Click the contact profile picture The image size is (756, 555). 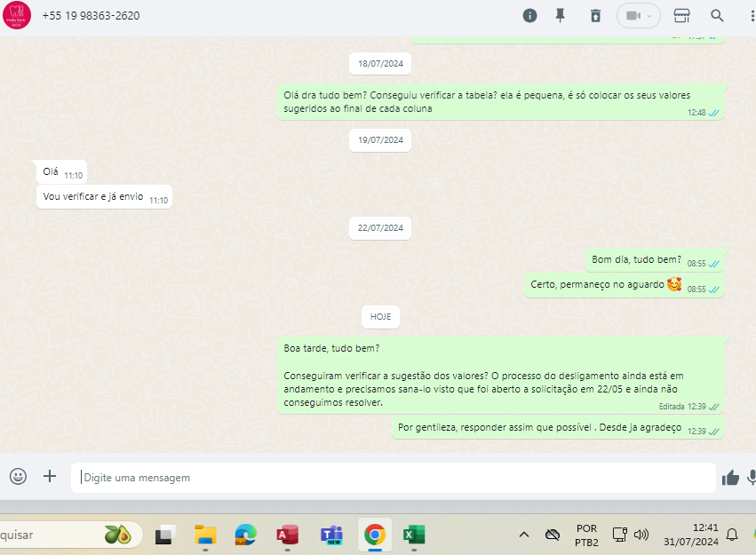[17, 15]
